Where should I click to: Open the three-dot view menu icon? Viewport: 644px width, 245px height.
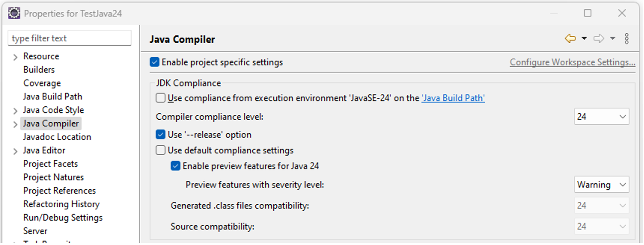click(627, 39)
